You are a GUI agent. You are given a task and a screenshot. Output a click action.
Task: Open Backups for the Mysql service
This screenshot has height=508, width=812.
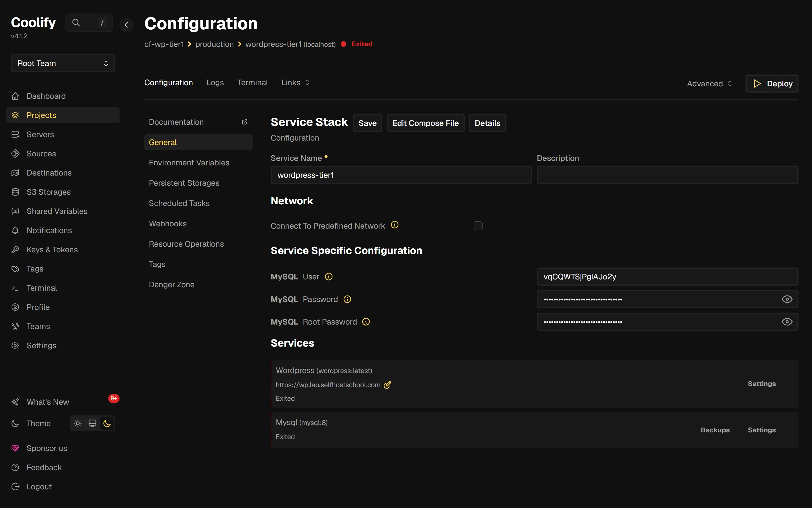pyautogui.click(x=715, y=430)
